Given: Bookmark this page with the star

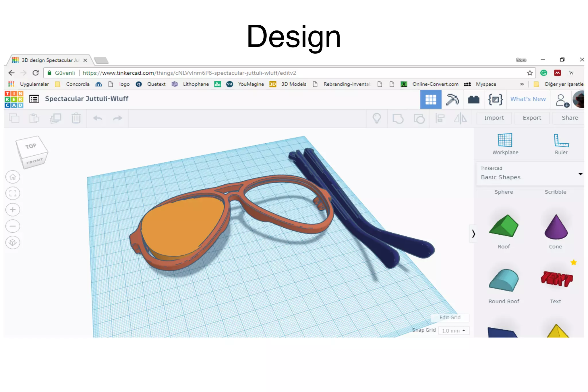Looking at the screenshot, I should pyautogui.click(x=530, y=73).
